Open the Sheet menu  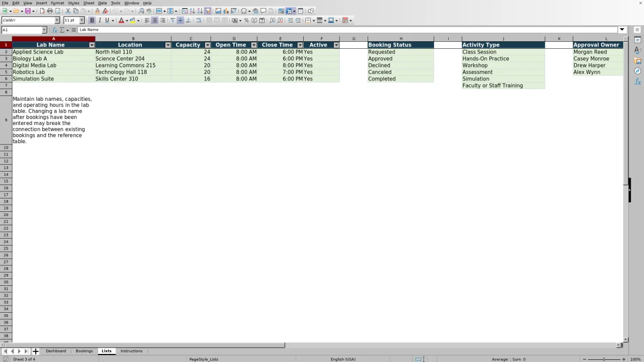tap(89, 3)
